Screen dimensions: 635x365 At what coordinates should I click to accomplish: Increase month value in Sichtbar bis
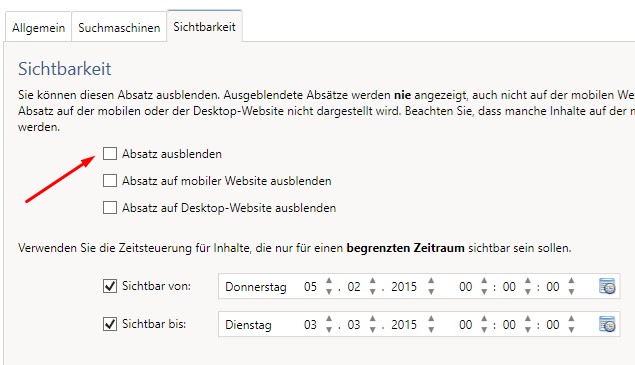pos(373,319)
